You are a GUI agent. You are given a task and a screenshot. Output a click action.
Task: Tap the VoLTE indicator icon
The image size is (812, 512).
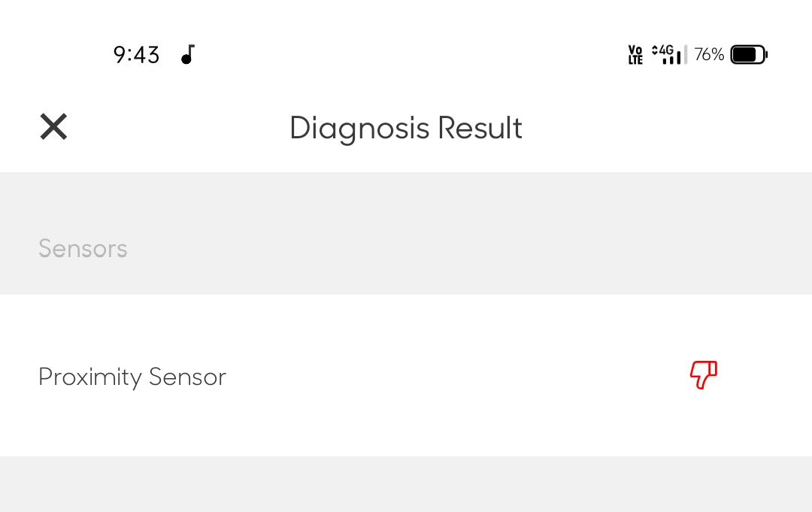tap(635, 54)
